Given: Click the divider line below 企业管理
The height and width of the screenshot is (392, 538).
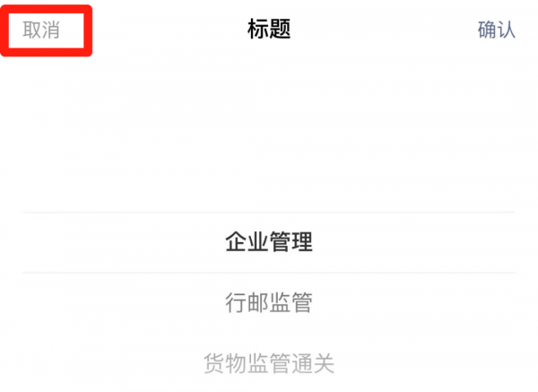Looking at the screenshot, I should (x=269, y=273).
